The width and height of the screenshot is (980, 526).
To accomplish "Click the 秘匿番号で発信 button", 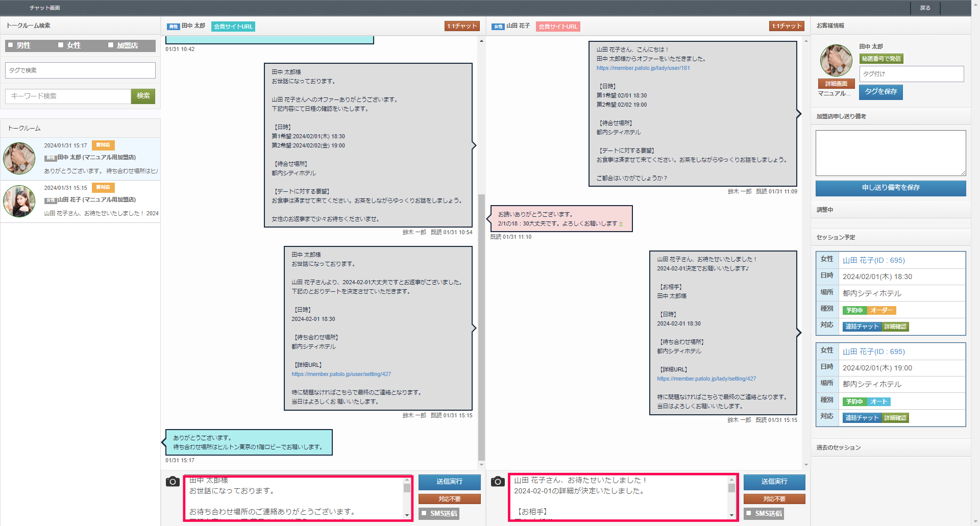I will coord(881,59).
